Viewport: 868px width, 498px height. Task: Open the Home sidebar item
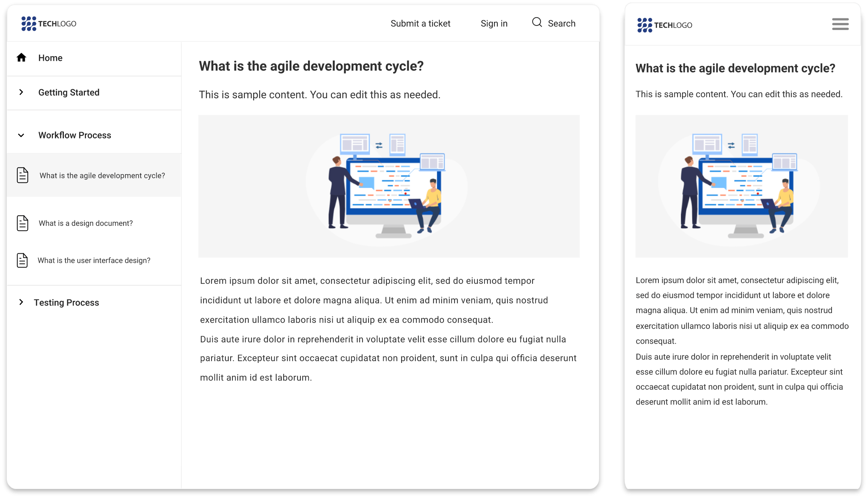50,58
